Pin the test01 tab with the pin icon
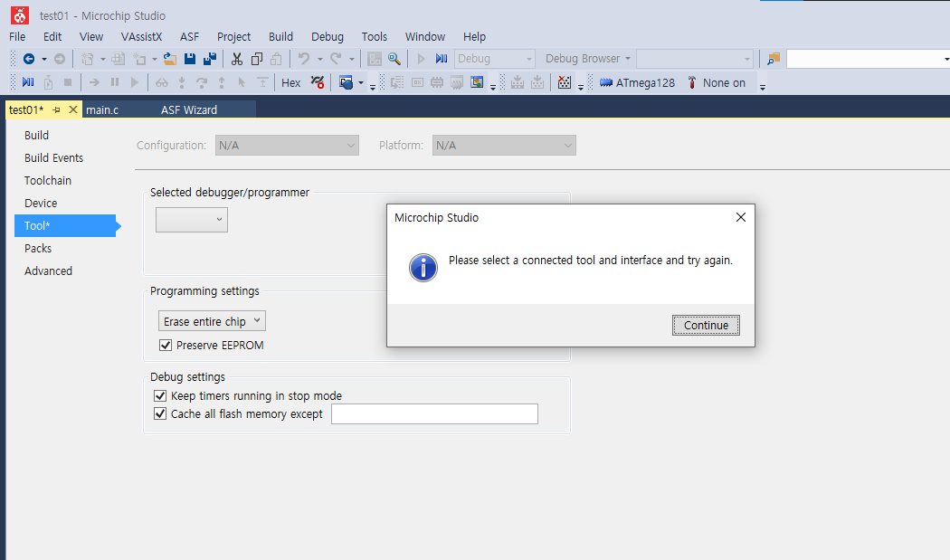 [56, 109]
